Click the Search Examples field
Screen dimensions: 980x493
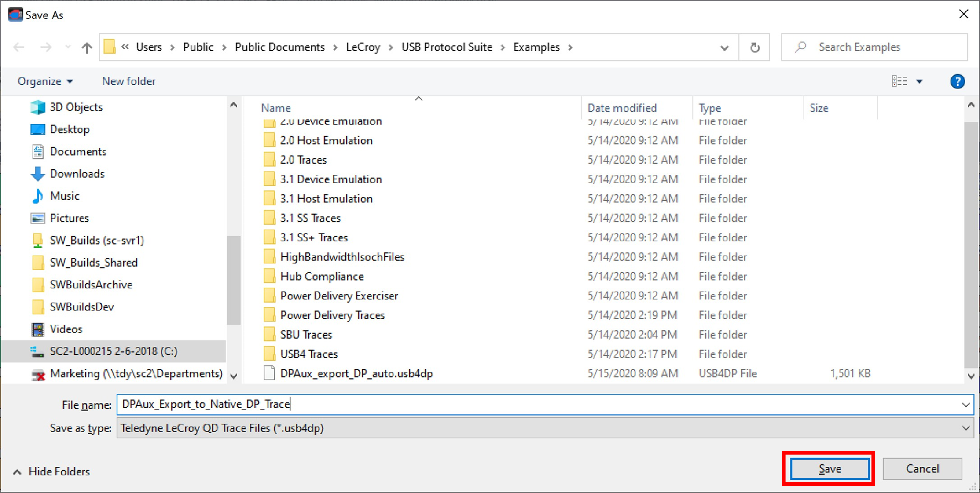[874, 47]
